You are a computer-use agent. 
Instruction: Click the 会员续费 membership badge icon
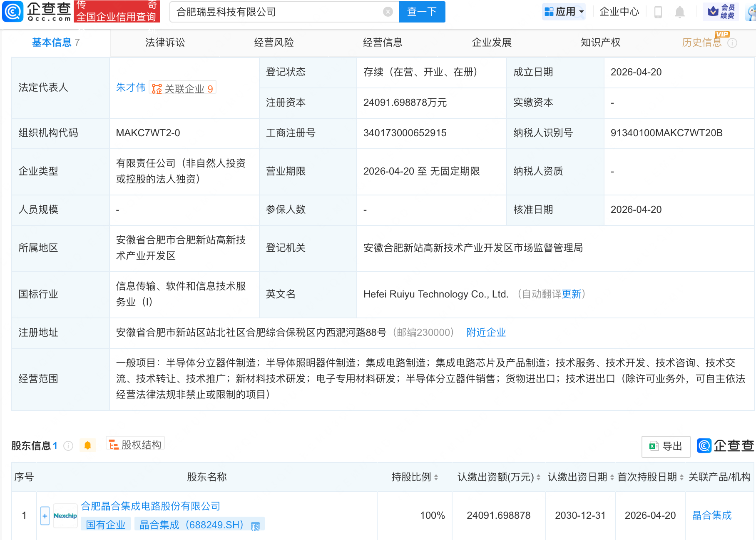pyautogui.click(x=712, y=11)
